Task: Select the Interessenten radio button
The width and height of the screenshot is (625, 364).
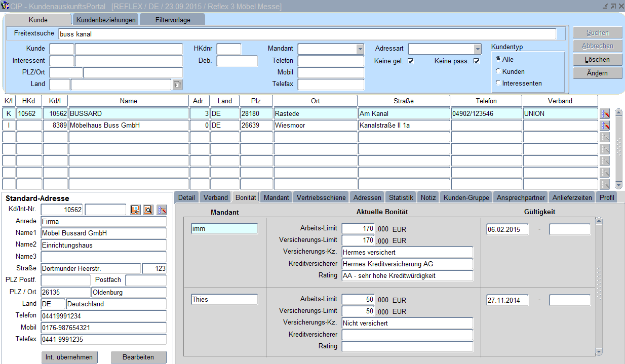Action: pyautogui.click(x=498, y=83)
